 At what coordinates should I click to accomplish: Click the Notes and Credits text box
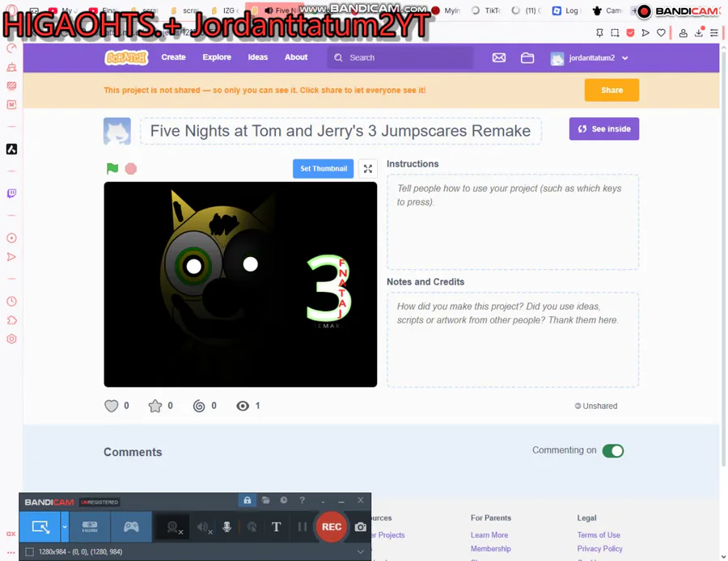coord(513,340)
